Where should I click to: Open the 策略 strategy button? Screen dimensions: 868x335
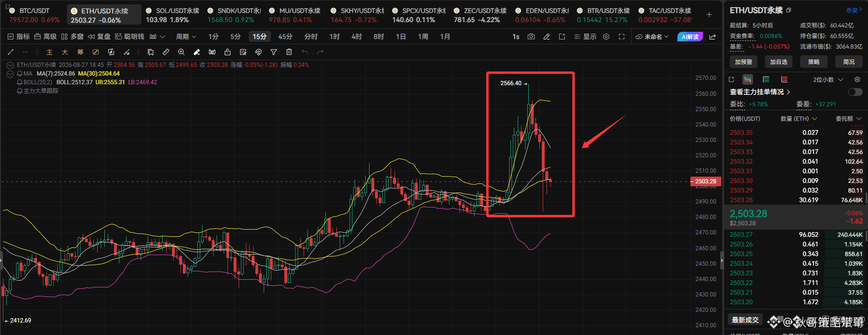click(x=814, y=62)
